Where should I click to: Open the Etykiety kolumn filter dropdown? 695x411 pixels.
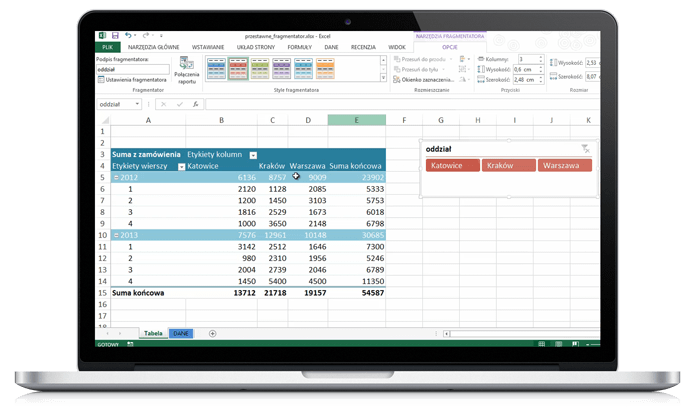253,155
